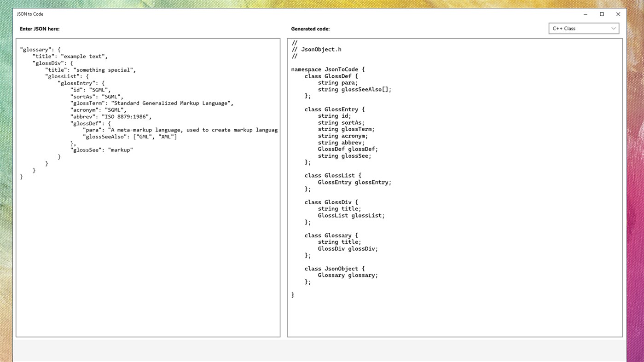
Task: Click the // JsonObject.h comment line
Action: tap(316, 50)
